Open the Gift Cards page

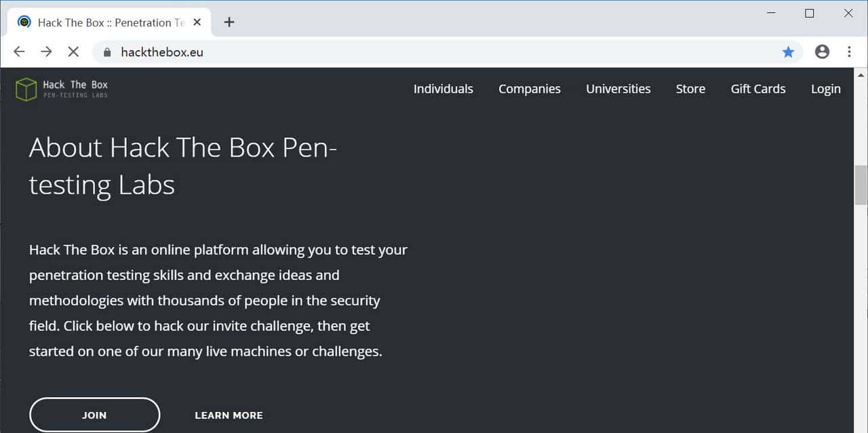click(757, 89)
